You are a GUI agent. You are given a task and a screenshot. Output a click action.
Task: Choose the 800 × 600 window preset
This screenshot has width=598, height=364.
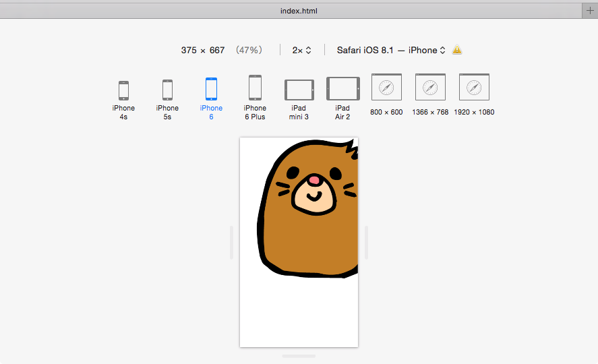386,95
